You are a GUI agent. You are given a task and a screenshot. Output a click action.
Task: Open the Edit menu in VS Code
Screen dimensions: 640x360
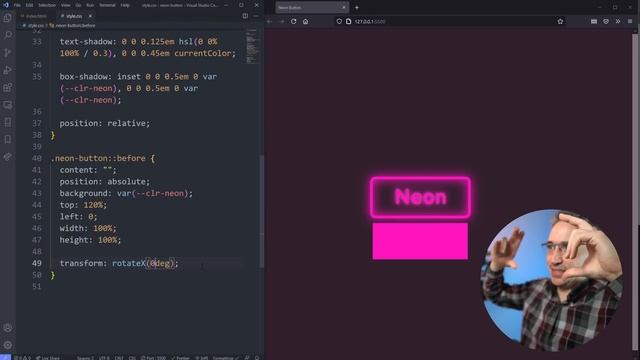(x=29, y=5)
